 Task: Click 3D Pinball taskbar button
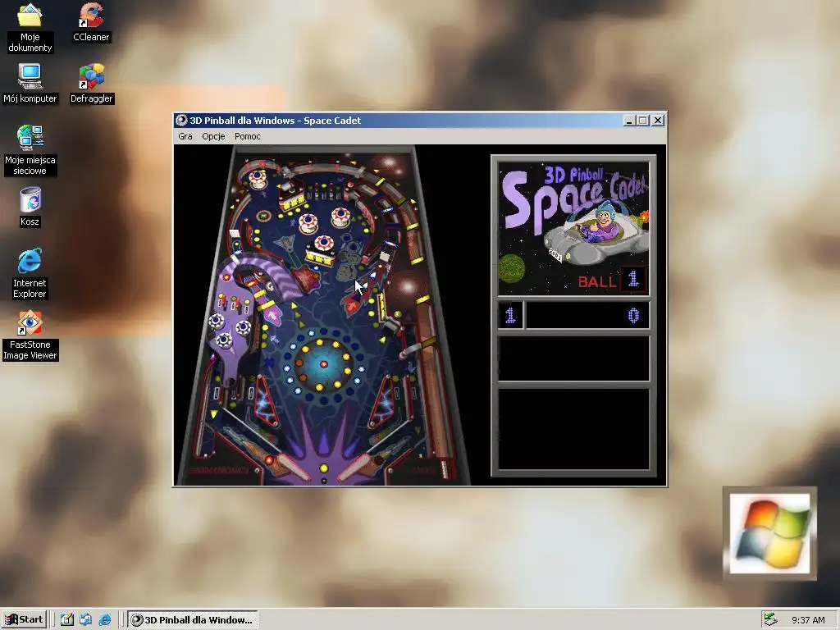[x=193, y=620]
